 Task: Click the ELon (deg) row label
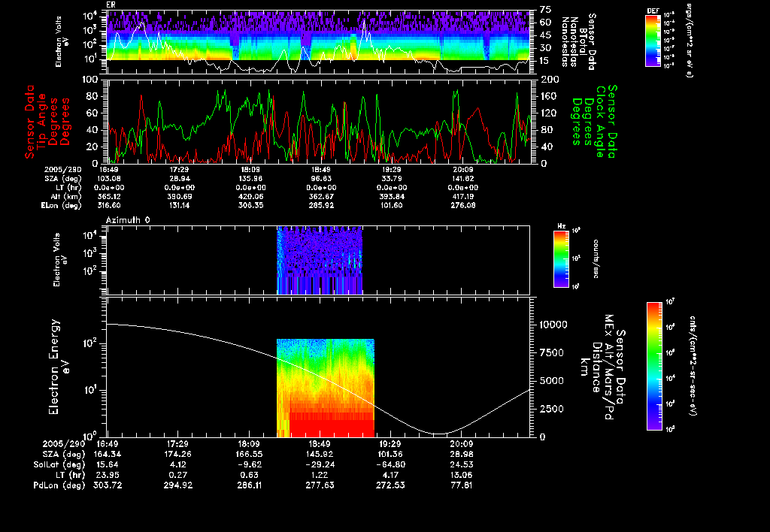pyautogui.click(x=61, y=206)
